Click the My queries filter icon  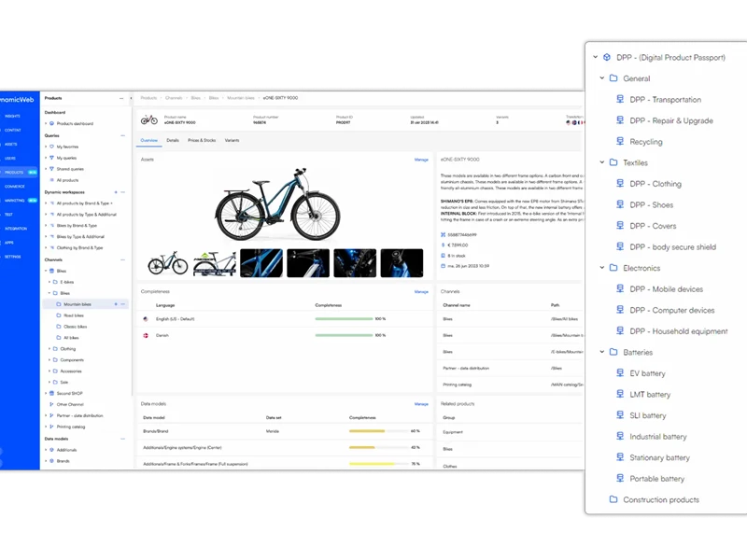coord(52,158)
